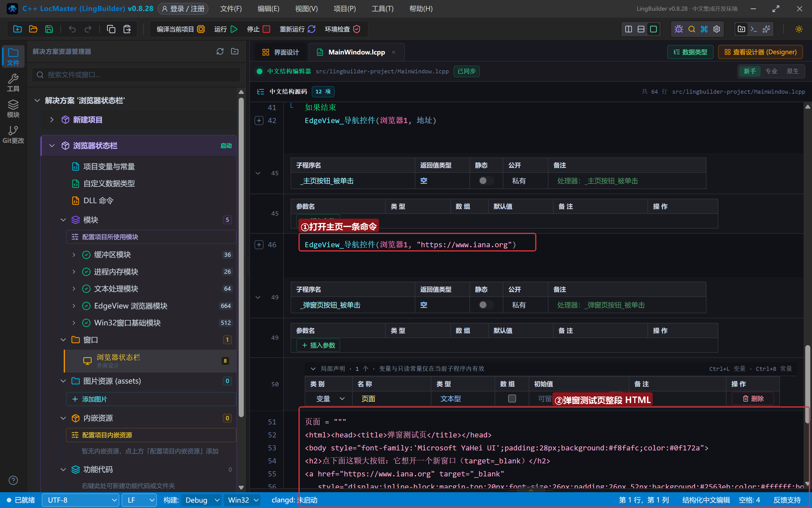Switch to side-by-side split layout icon
Screen dimensions: 812x508
[x=629, y=29]
